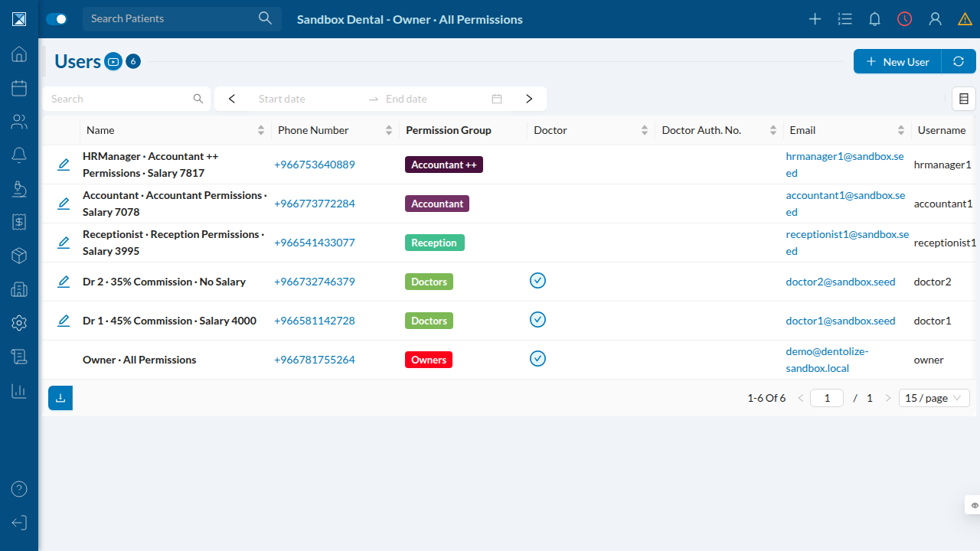Open the Clinic building sidebar icon
This screenshot has width=980, height=551.
click(19, 289)
